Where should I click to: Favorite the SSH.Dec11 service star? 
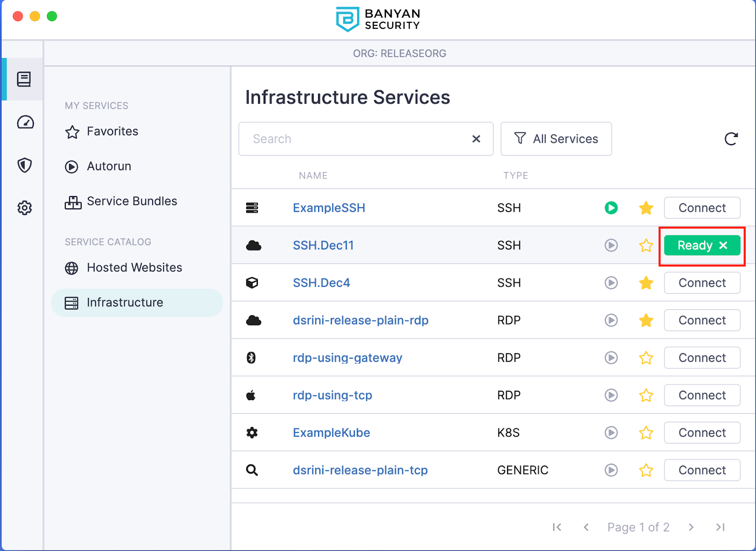[x=646, y=245]
